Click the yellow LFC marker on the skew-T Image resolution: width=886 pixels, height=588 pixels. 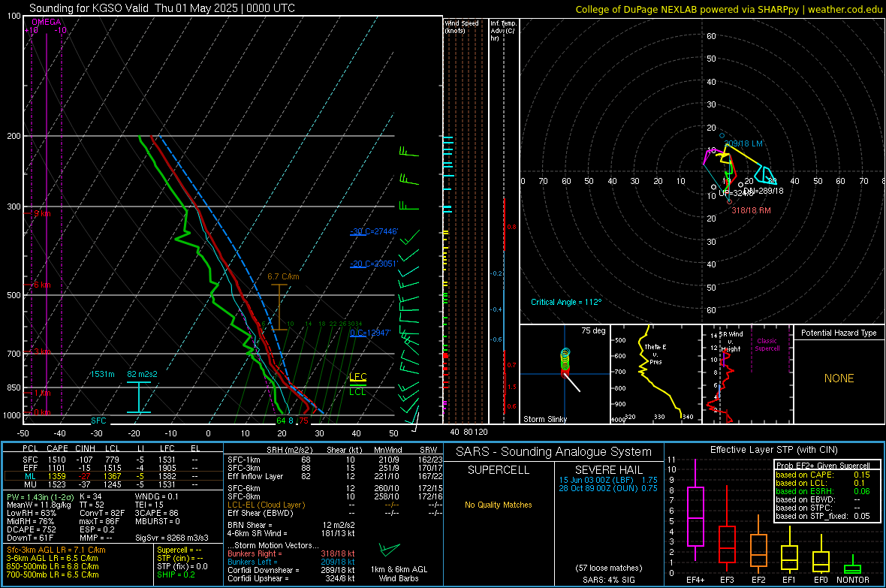tap(357, 377)
